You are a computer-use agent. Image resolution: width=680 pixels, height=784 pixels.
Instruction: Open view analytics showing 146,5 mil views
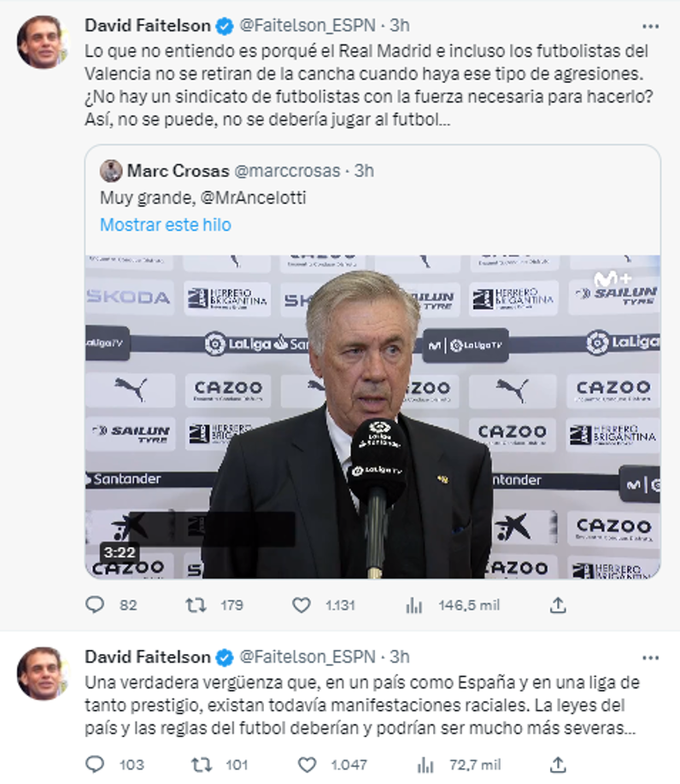click(x=414, y=605)
